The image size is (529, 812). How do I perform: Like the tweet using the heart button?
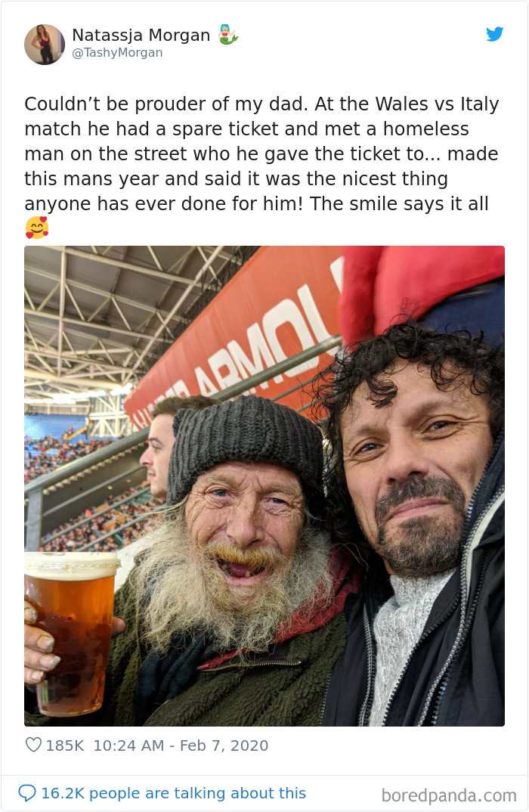(x=36, y=745)
